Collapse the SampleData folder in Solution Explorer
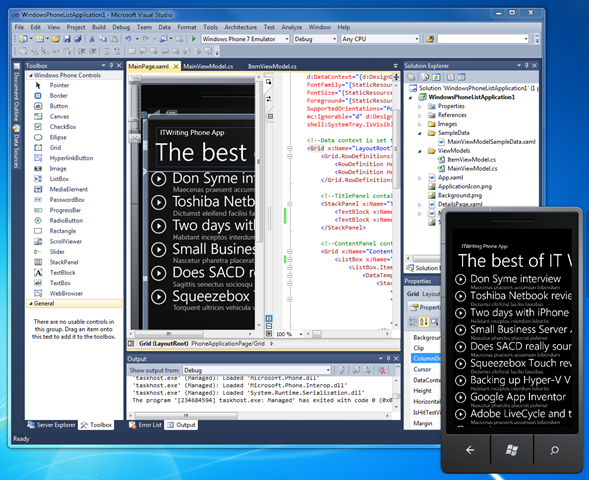Image resolution: width=589 pixels, height=480 pixels. click(420, 133)
